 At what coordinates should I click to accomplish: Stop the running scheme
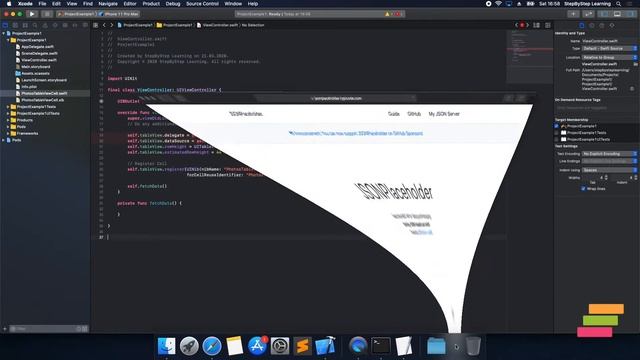pyautogui.click(x=47, y=14)
